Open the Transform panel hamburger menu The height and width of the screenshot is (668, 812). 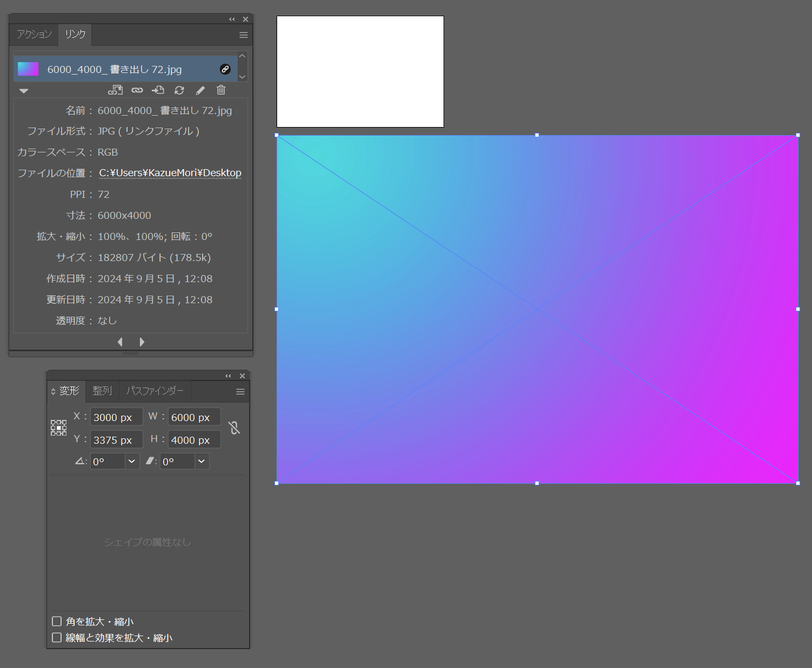[240, 392]
